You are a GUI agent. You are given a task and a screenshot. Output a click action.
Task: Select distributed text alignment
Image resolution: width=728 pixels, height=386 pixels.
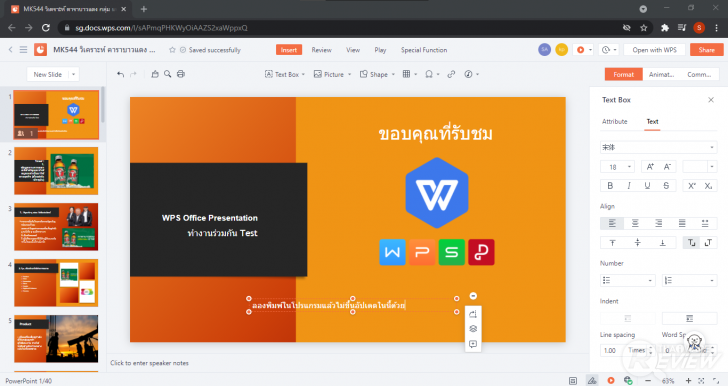tap(705, 223)
